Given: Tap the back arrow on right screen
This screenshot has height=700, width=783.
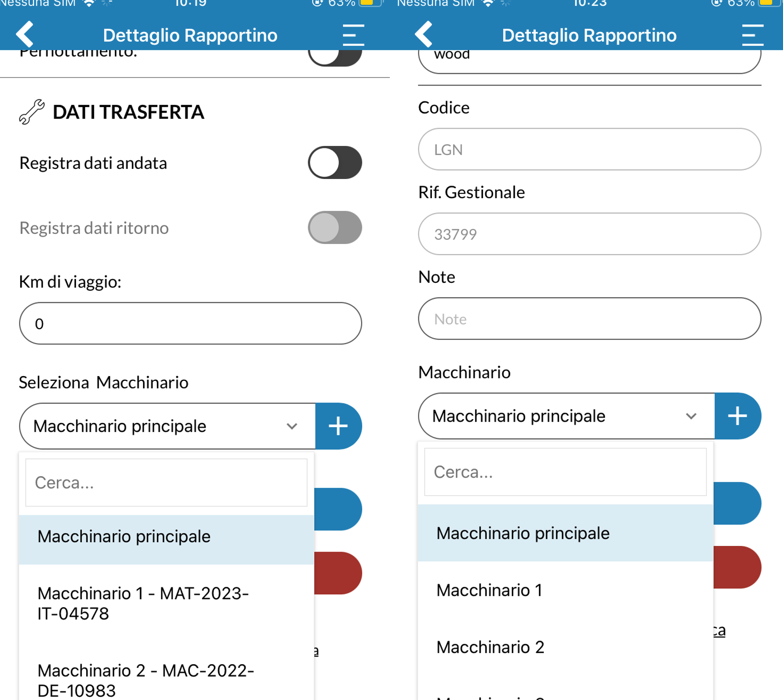Looking at the screenshot, I should [424, 34].
